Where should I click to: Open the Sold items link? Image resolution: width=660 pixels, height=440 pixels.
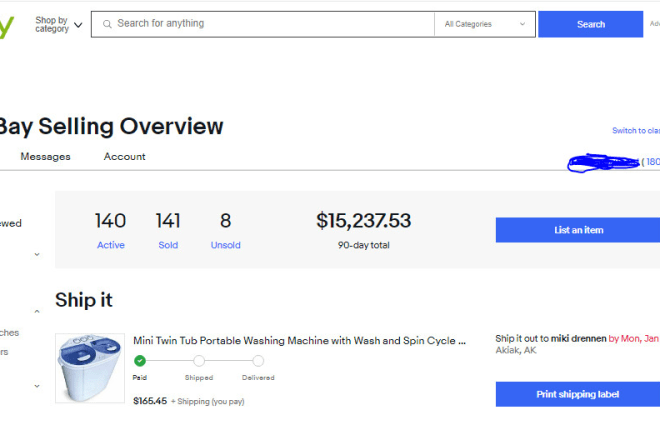[x=168, y=245]
